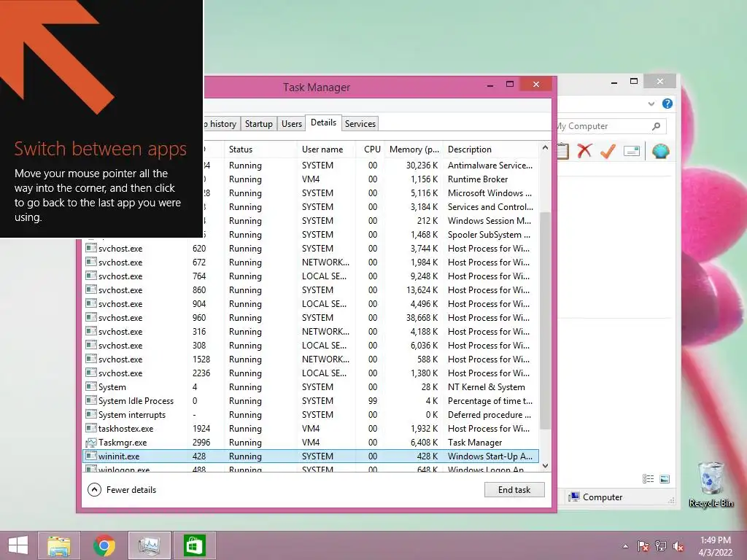This screenshot has width=747, height=560.
Task: Open the Services tab
Action: (360, 124)
